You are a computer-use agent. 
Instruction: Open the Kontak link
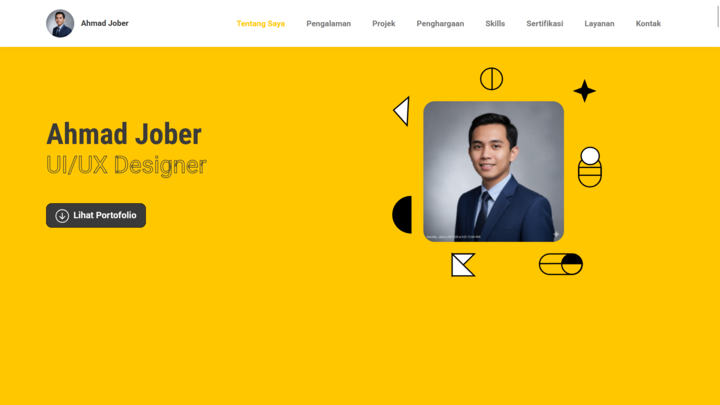point(648,23)
